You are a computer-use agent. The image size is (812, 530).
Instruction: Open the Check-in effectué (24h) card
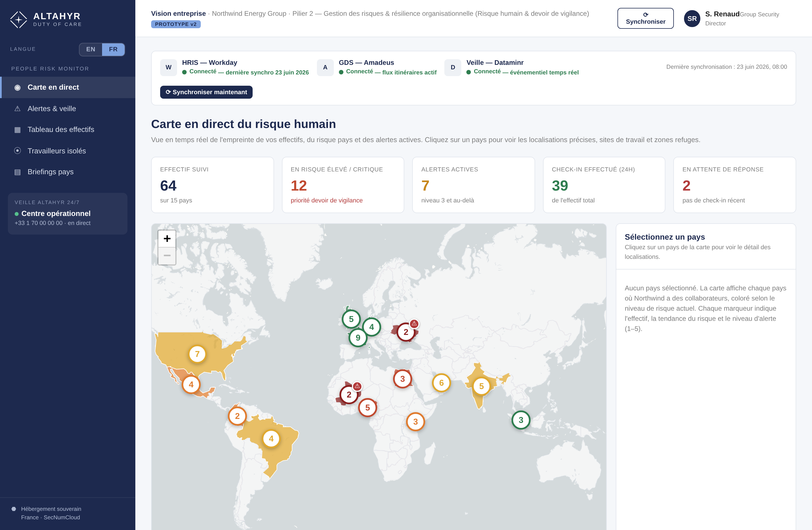point(604,185)
